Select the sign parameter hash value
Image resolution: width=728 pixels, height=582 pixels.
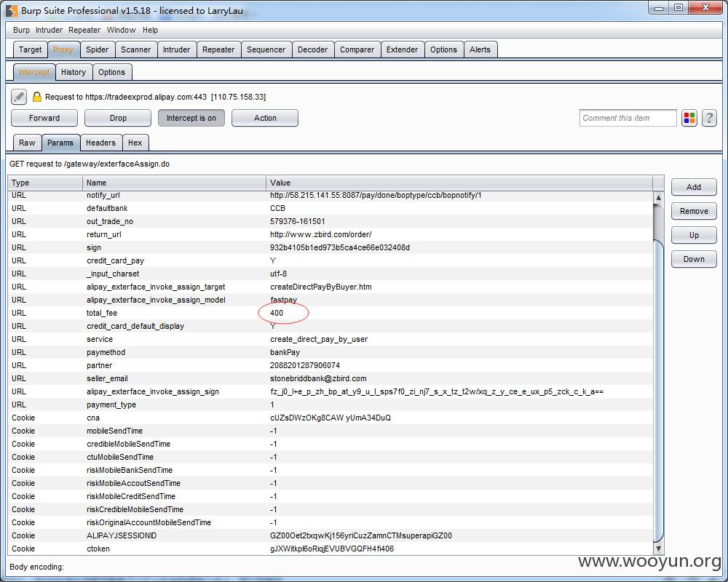pyautogui.click(x=340, y=248)
